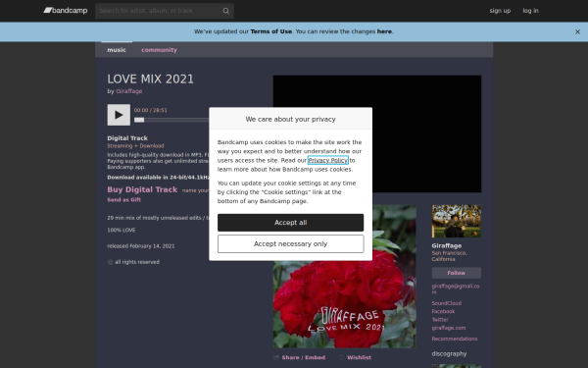588x368 pixels.
Task: Click Send as Gift
Action: (124, 200)
